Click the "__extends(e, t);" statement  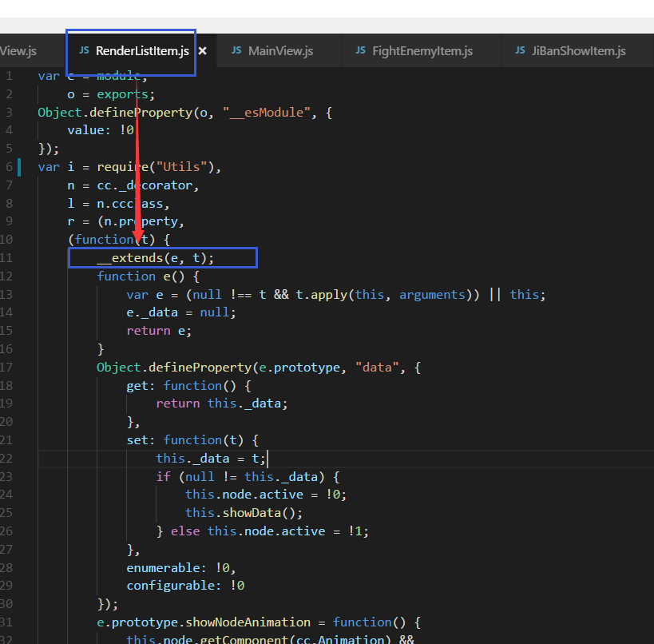tap(155, 258)
